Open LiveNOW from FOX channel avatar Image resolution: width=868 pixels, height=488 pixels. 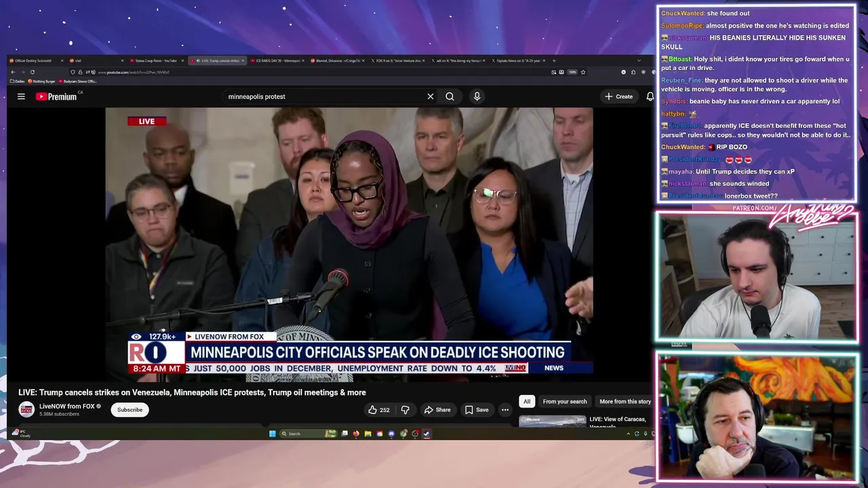[26, 409]
